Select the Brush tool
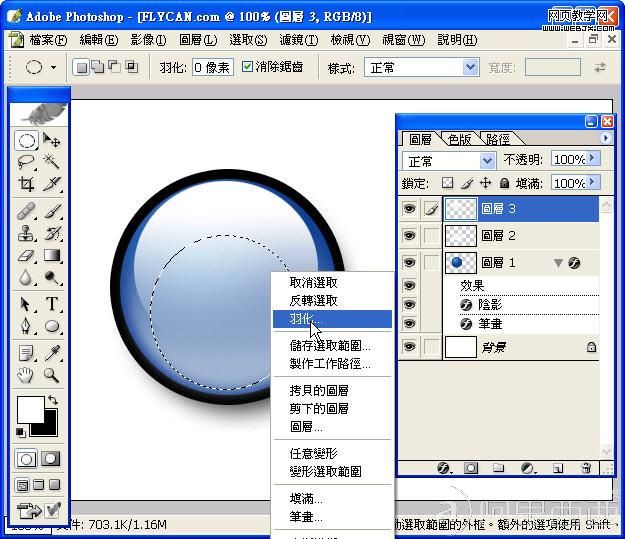The height and width of the screenshot is (539, 625). (52, 211)
